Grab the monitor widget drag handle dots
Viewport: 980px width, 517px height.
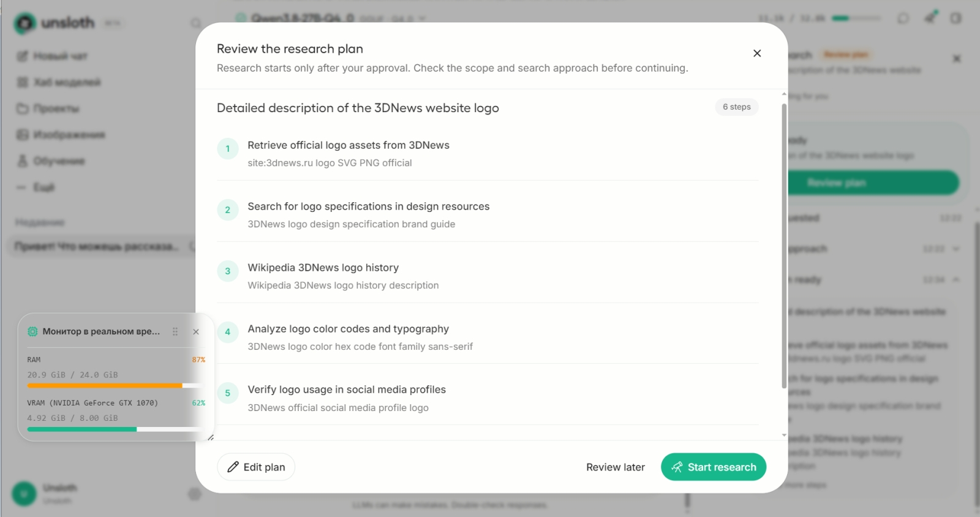[x=175, y=331]
